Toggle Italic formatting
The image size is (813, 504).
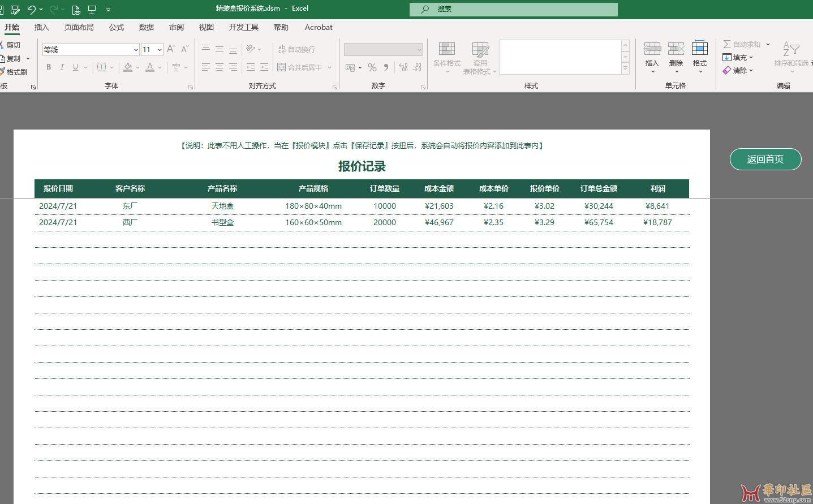coord(62,67)
